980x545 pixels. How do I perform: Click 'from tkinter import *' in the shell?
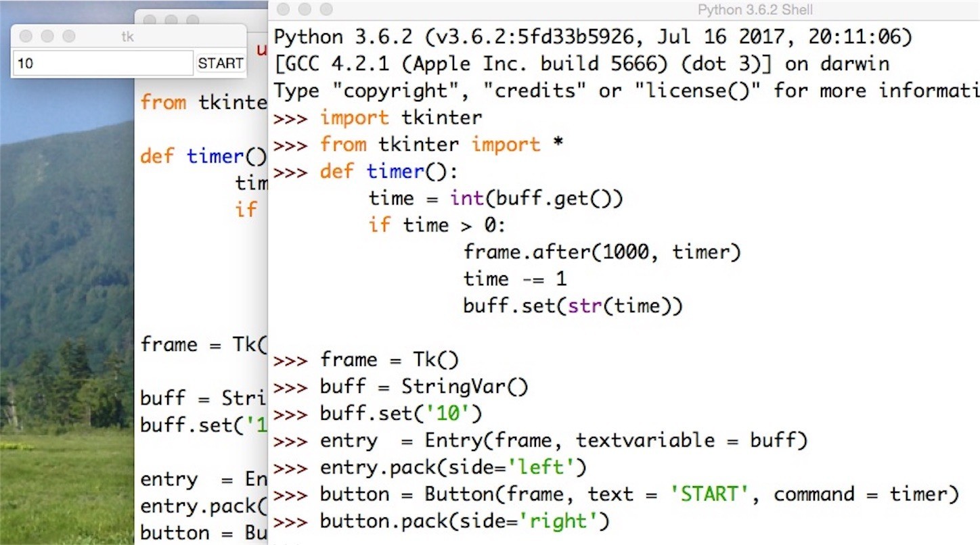click(442, 145)
